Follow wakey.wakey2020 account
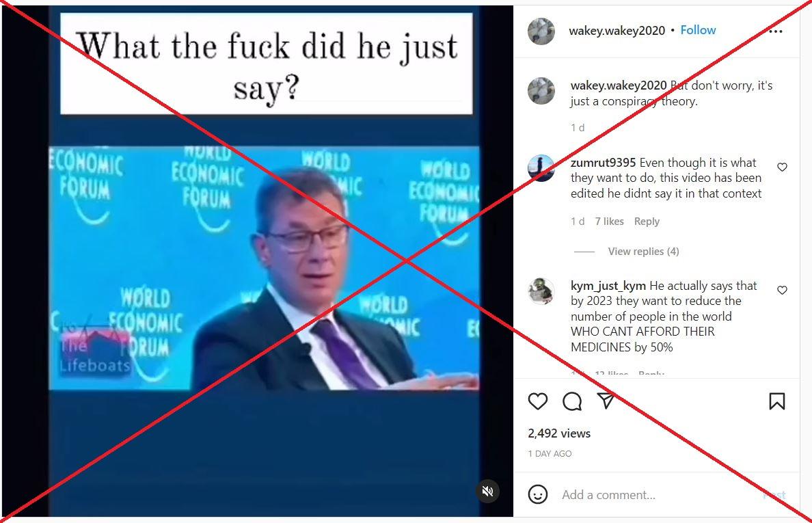The image size is (812, 523). pyautogui.click(x=698, y=30)
